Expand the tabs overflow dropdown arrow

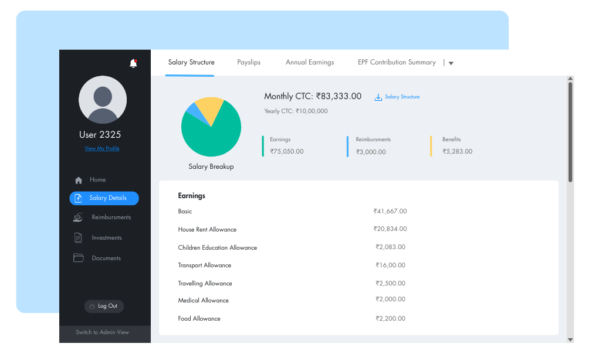(451, 63)
